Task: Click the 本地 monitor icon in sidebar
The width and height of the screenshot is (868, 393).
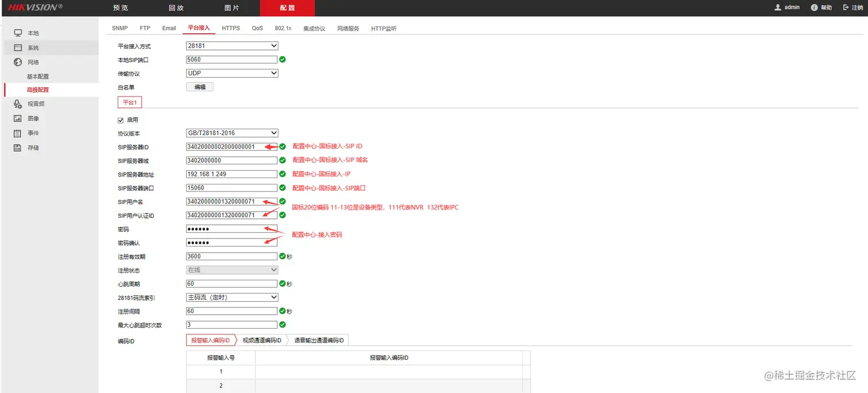Action: [x=18, y=33]
